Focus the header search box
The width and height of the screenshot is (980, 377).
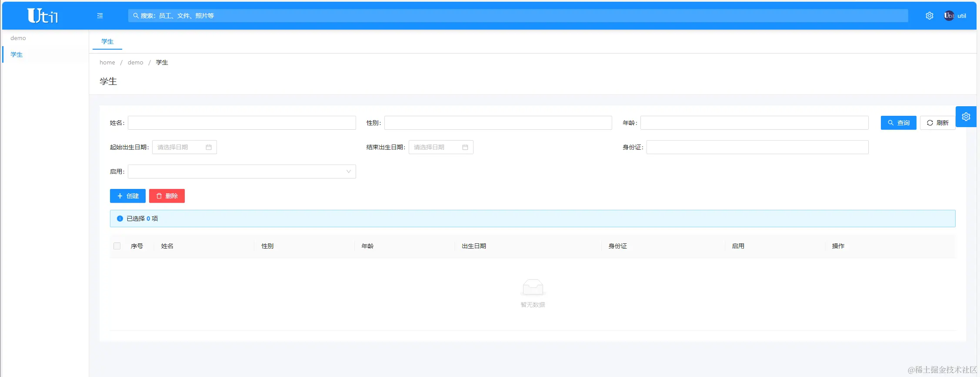[518, 16]
